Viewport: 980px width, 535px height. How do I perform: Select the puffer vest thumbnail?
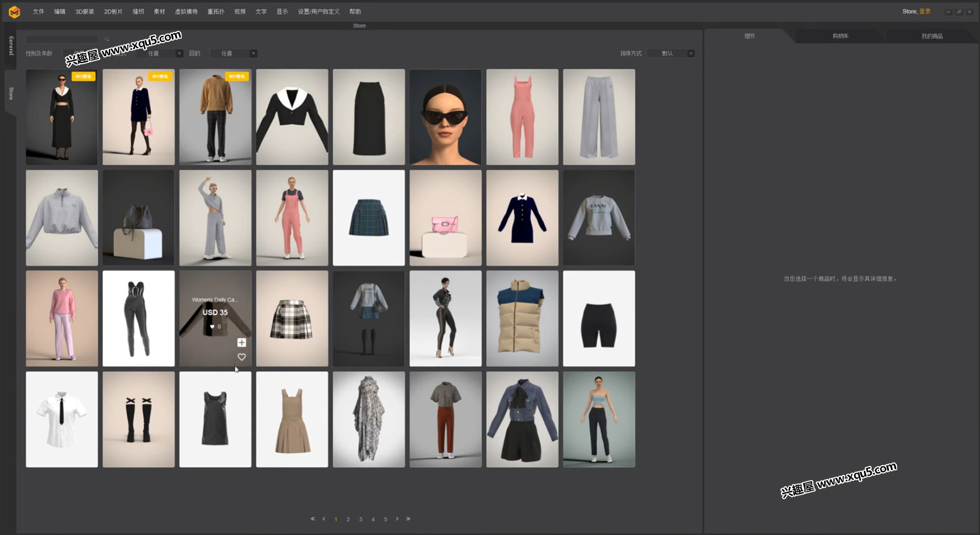coord(522,318)
